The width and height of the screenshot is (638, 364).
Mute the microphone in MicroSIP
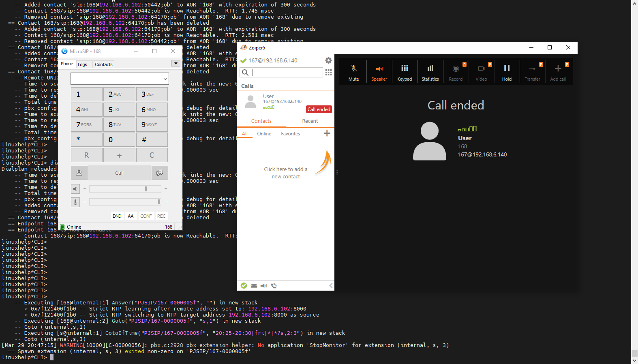[x=75, y=202]
